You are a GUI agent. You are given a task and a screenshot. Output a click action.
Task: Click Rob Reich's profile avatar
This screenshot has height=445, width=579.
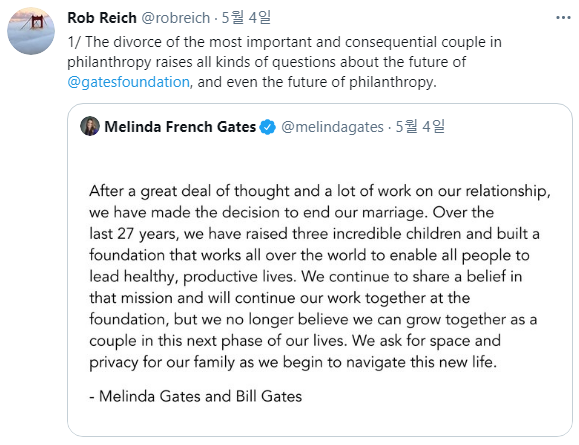tap(31, 31)
